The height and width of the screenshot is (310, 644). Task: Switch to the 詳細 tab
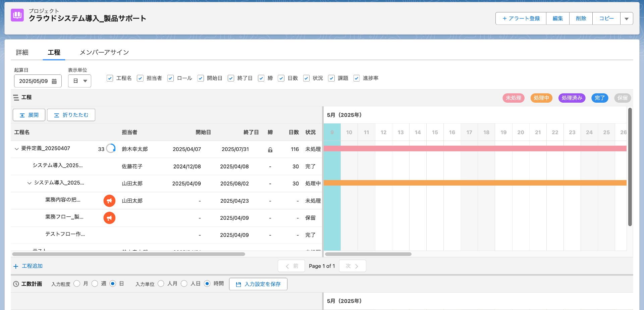point(22,52)
